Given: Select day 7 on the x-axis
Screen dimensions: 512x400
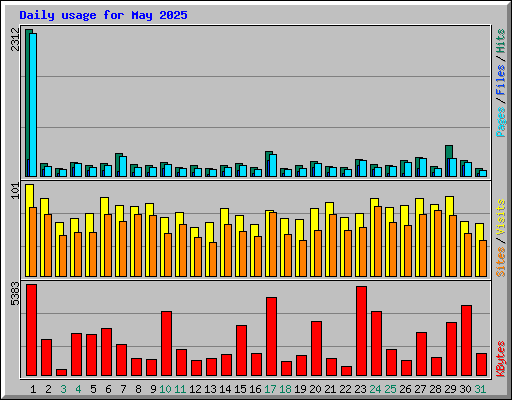Looking at the screenshot, I should click(x=123, y=389).
